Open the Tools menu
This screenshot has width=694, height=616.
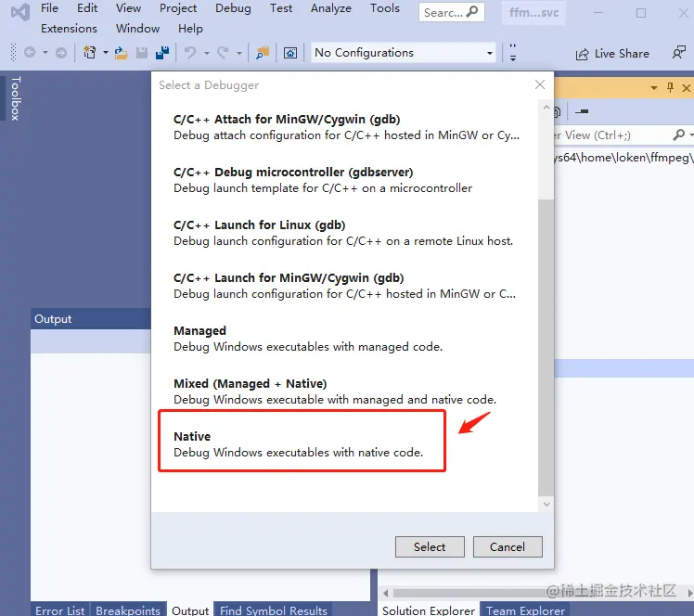(385, 8)
